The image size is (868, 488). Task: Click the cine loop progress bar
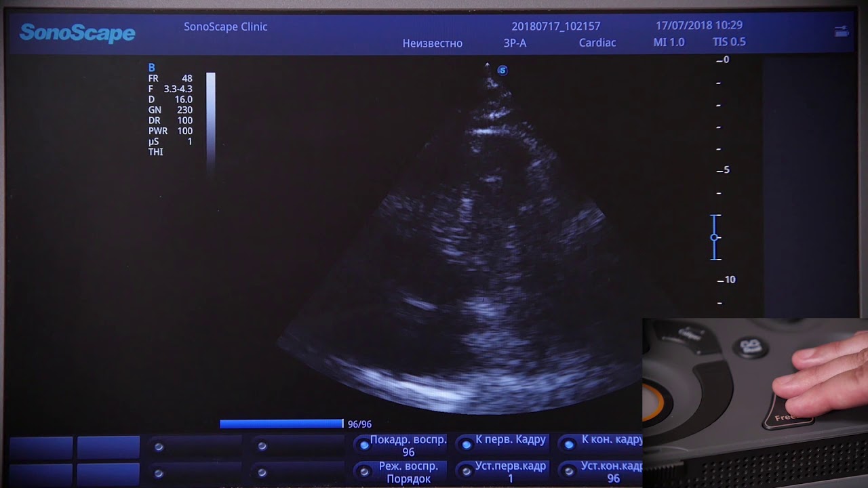pyautogui.click(x=281, y=424)
